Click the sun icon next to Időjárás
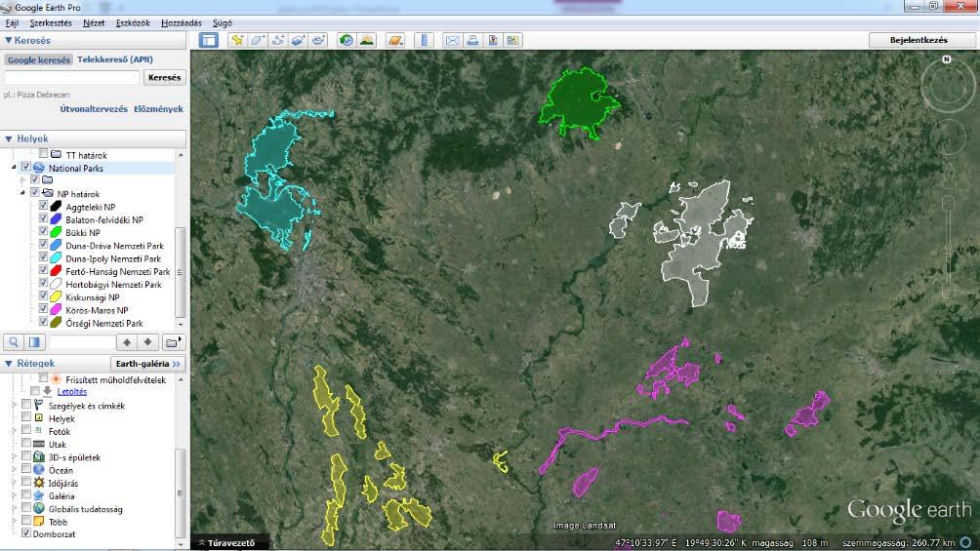This screenshot has height=551, width=980. coord(39,483)
